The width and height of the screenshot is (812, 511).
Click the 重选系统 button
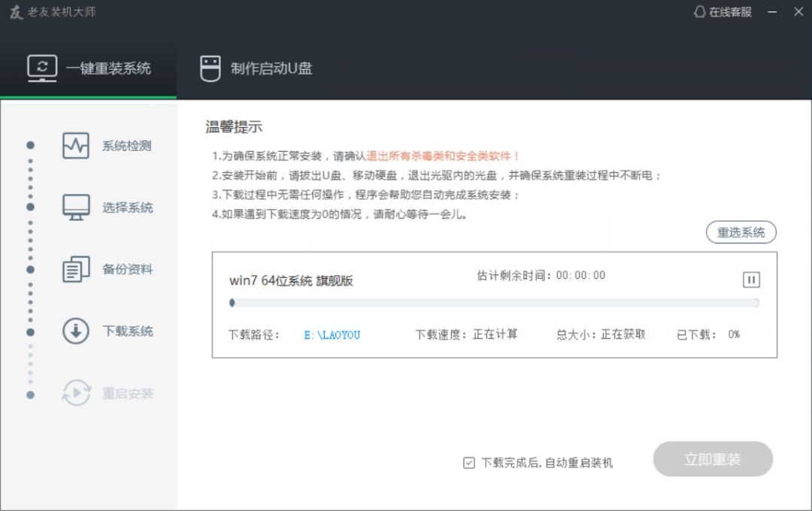[x=741, y=232]
